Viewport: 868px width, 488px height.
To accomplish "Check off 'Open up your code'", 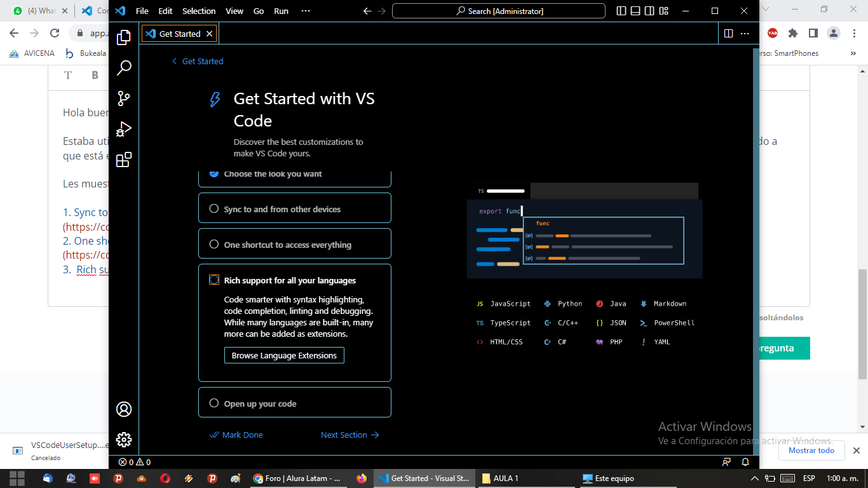I will click(x=214, y=403).
